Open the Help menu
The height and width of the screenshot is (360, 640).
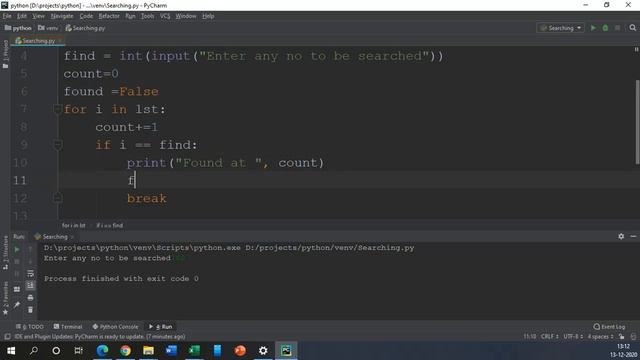[208, 16]
